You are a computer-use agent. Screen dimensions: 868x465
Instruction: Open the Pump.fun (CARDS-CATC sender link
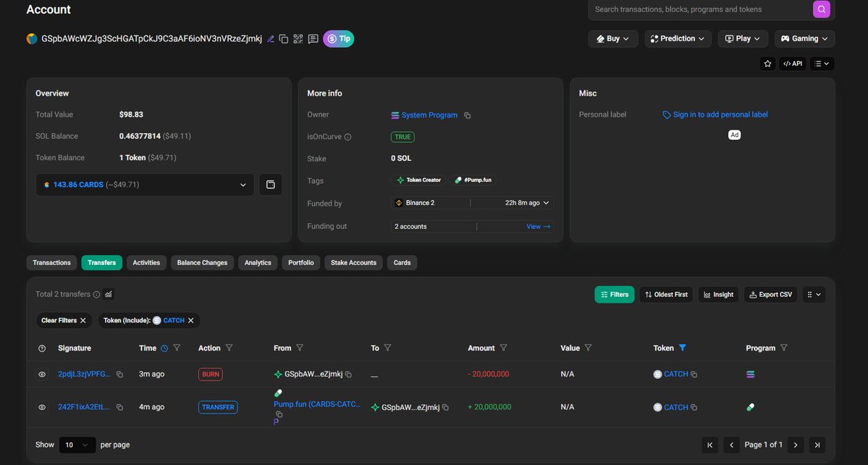(317, 404)
